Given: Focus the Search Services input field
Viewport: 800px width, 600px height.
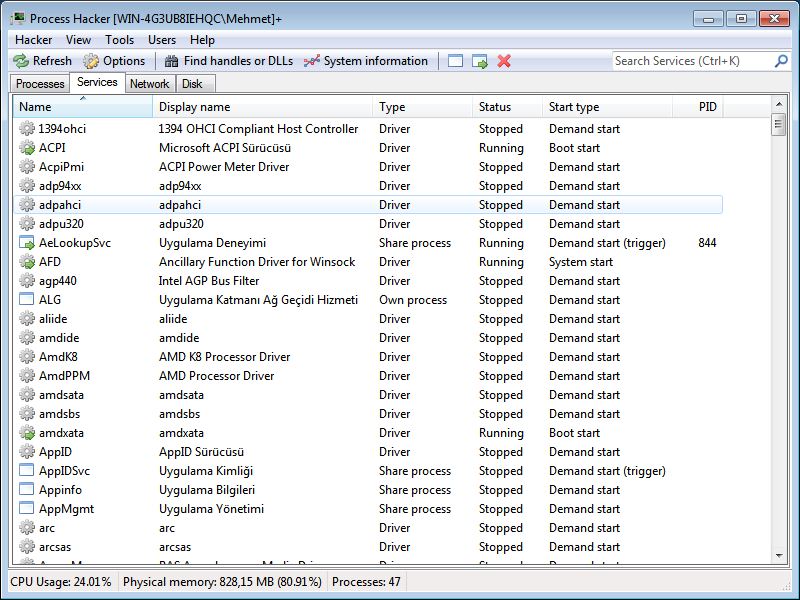Looking at the screenshot, I should click(693, 61).
